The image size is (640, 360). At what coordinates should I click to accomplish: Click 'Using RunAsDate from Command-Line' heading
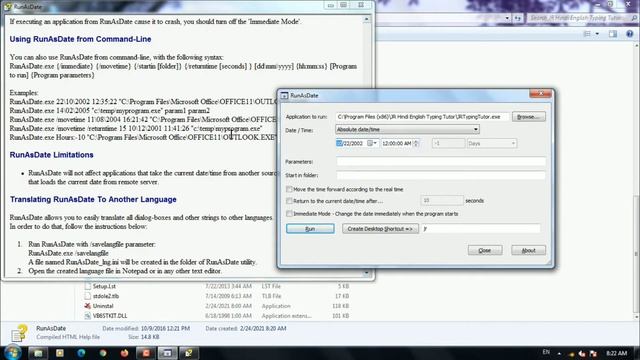[x=80, y=39]
